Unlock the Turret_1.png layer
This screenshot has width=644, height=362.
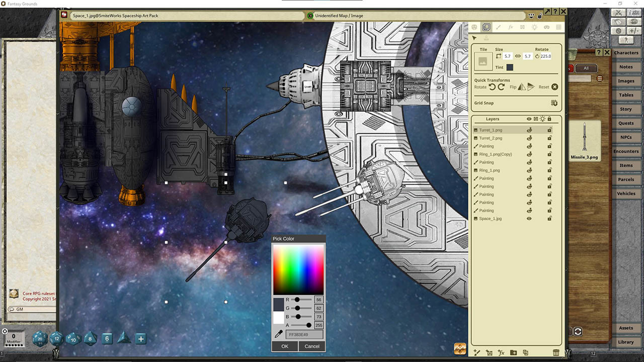click(549, 130)
